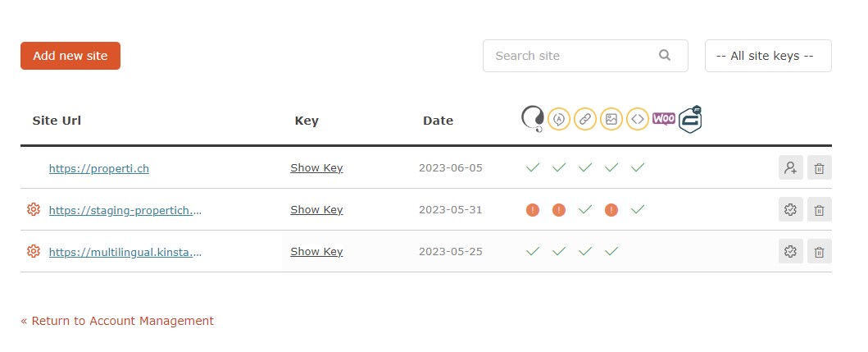This screenshot has width=868, height=352.
Task: Show Key for staging-propertich site
Action: (316, 209)
